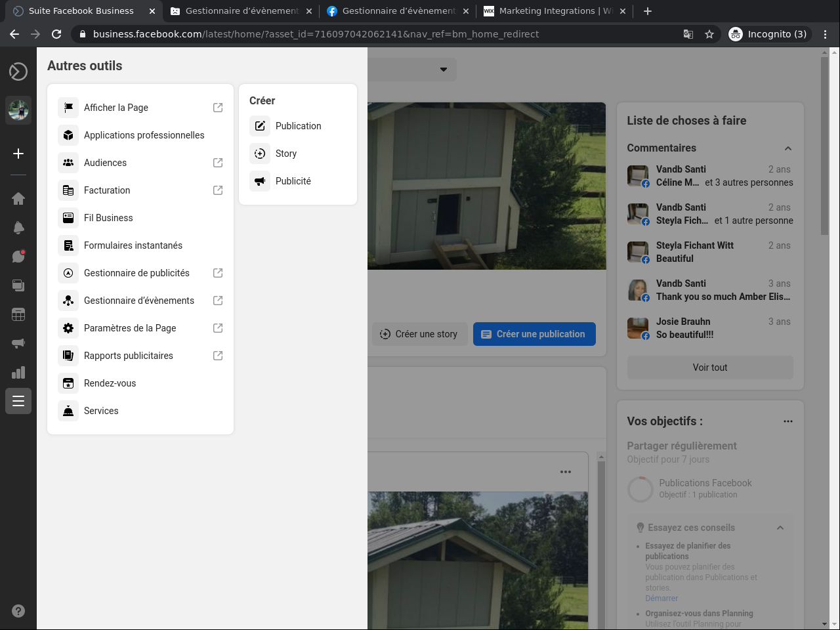
Task: Click the plus create icon in sidebar
Action: [x=18, y=154]
